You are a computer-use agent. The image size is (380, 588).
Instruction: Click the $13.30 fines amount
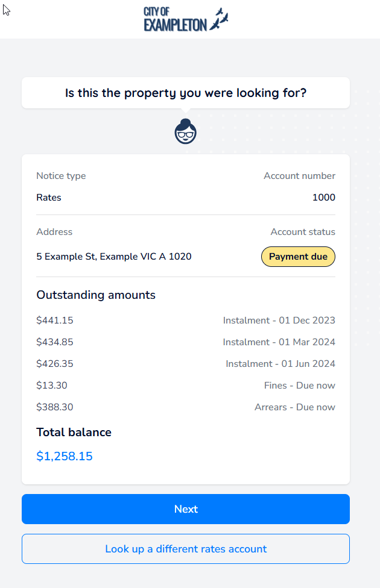(x=52, y=386)
